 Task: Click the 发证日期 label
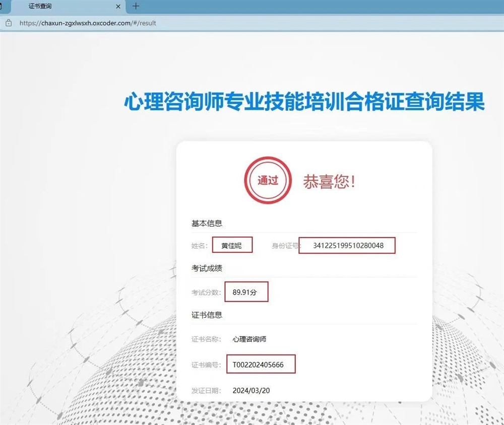coord(206,391)
